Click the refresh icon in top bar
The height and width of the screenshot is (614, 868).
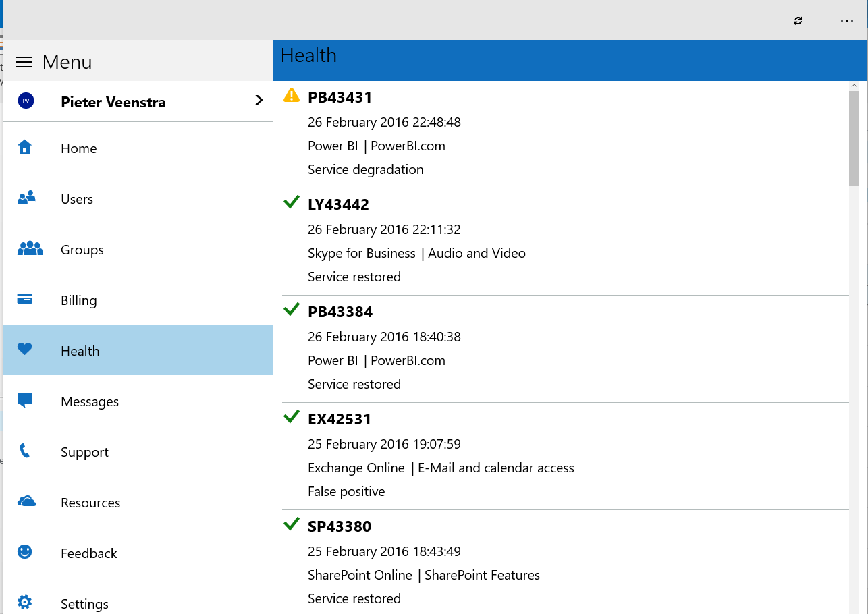click(798, 21)
